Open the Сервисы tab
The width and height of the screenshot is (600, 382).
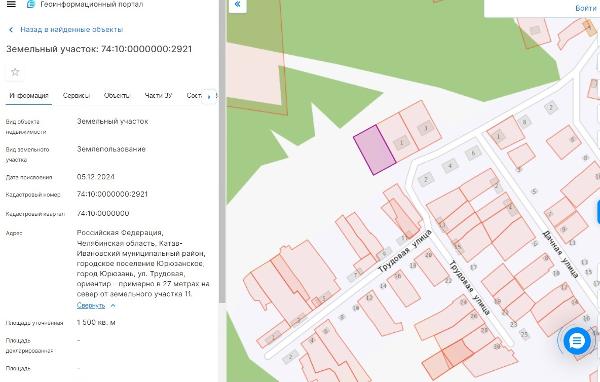76,95
